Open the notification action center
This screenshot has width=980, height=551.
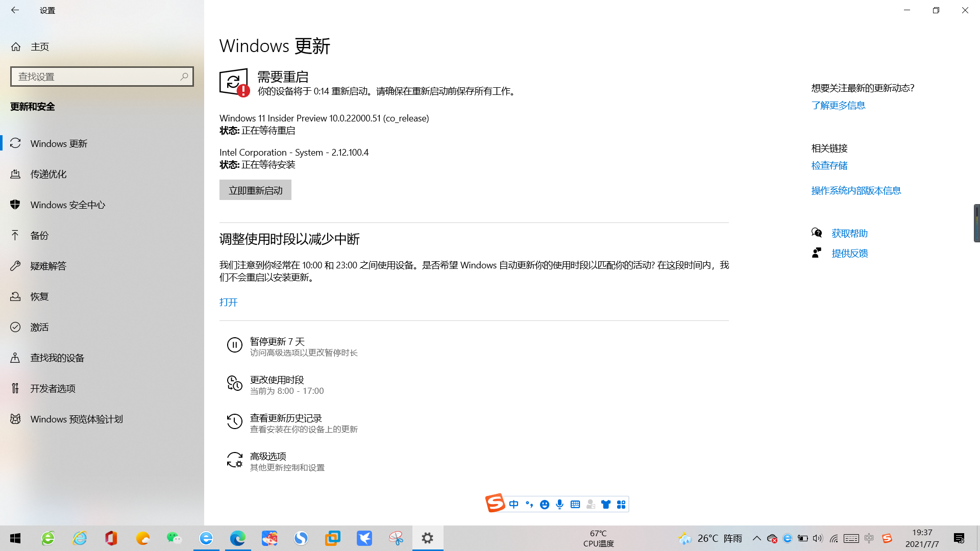coord(959,538)
